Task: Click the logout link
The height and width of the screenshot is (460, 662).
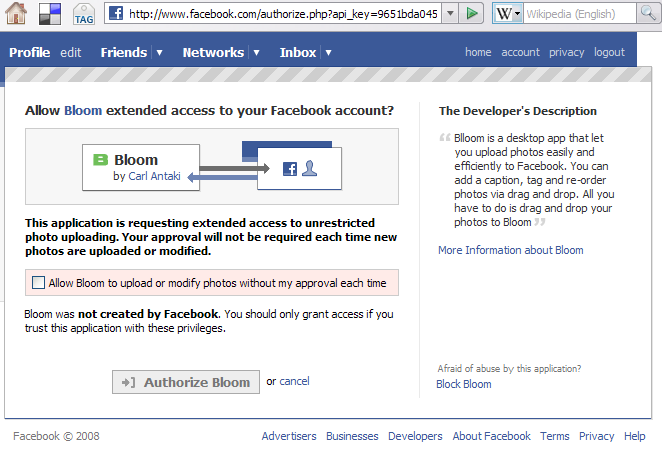Action: (609, 52)
